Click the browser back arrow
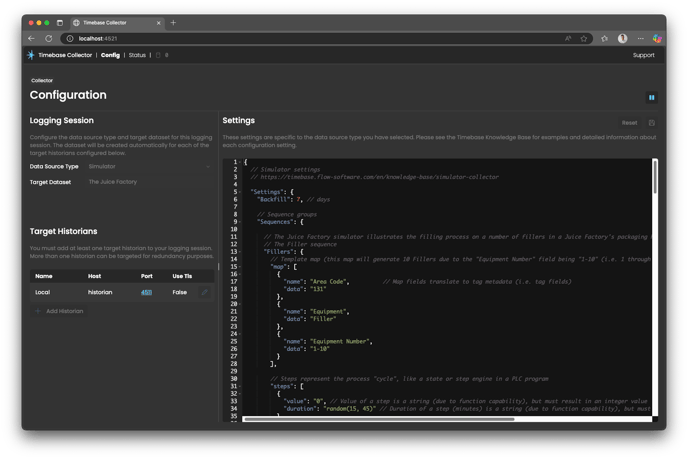 click(31, 38)
